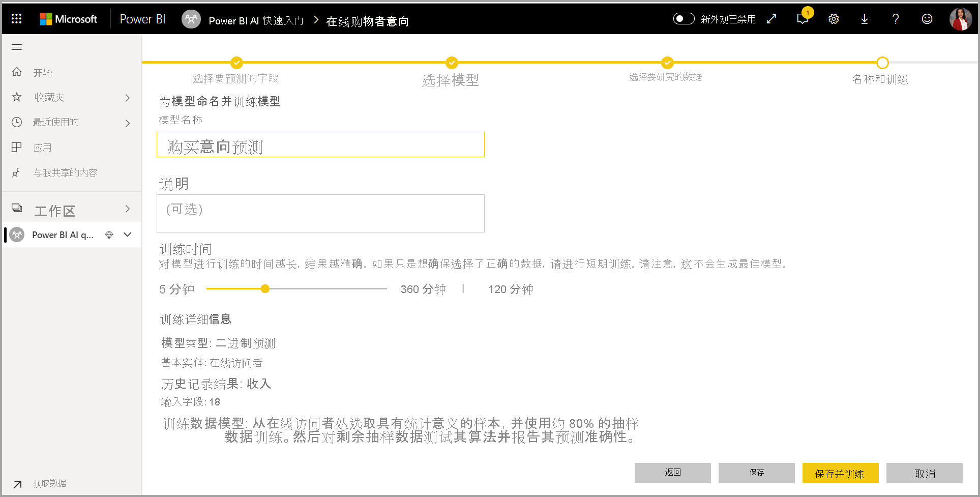Open the help question mark icon
The image size is (980, 497).
[896, 19]
